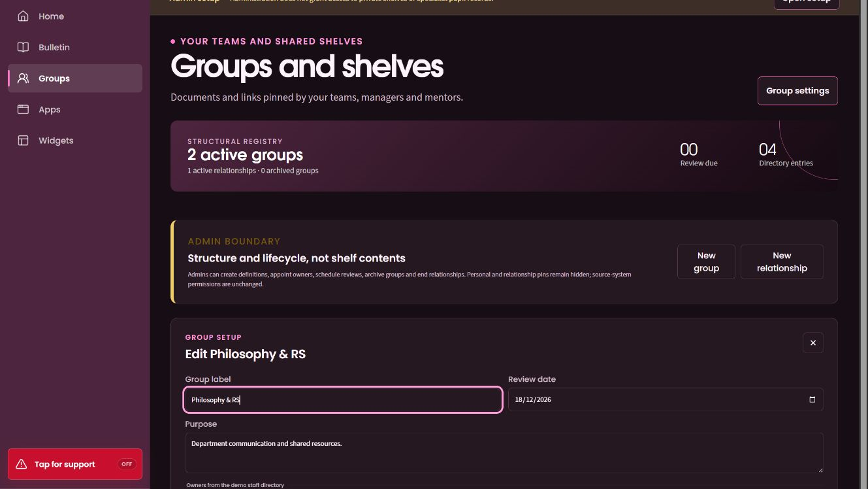The width and height of the screenshot is (868, 489).
Task: Click the 'Edit Philosophy & RS' title
Action: (246, 354)
